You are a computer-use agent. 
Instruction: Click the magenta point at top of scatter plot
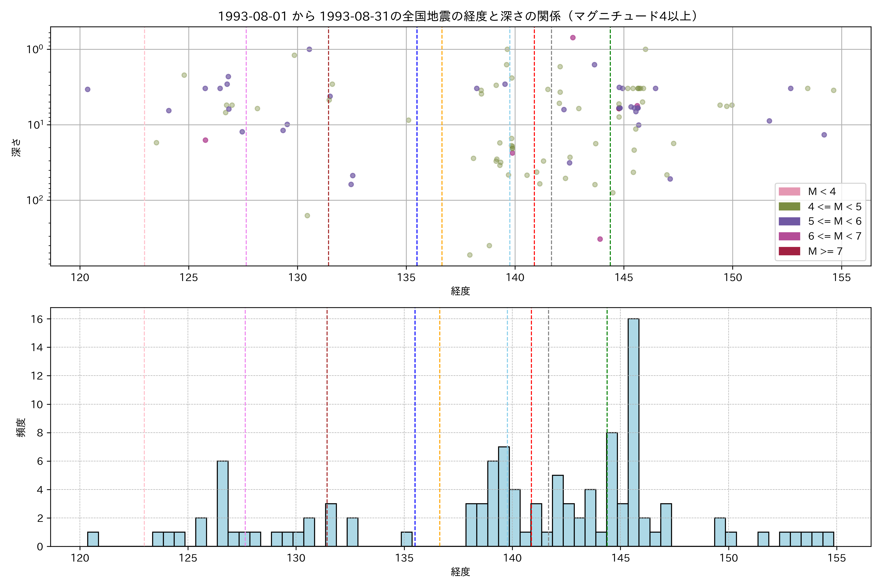pos(573,37)
